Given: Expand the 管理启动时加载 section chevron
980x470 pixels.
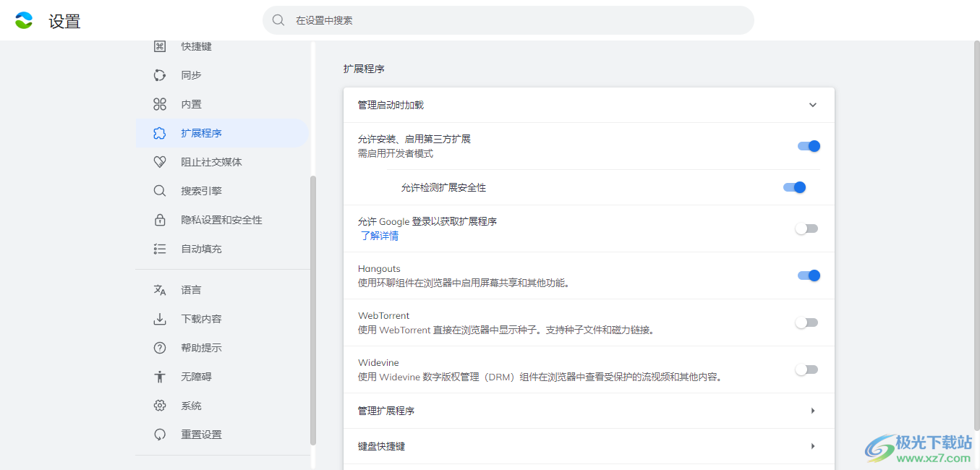Looking at the screenshot, I should (812, 105).
